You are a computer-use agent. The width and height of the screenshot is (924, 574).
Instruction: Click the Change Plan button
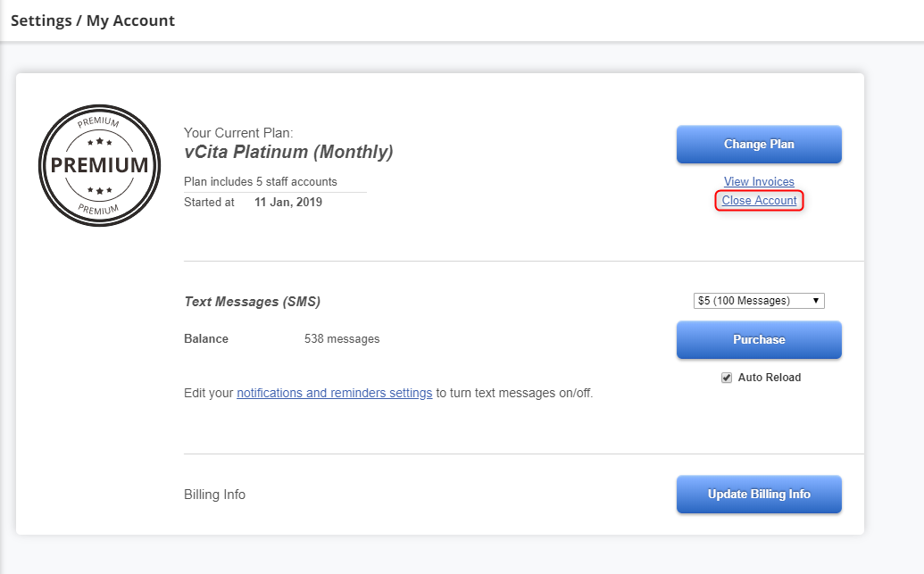[759, 145]
